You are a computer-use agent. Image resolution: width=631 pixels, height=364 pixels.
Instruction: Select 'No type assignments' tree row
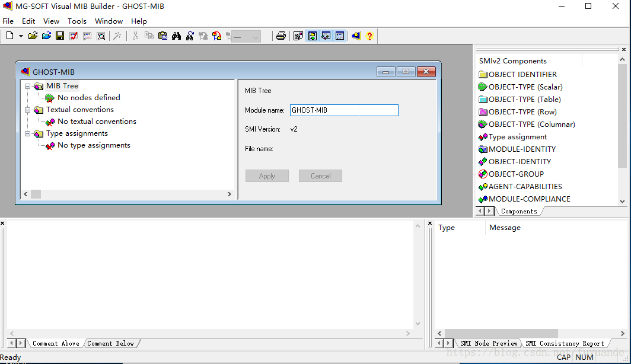[x=94, y=145]
